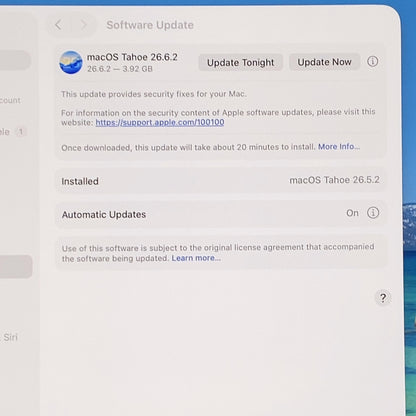Click the sidebar search field at top
Screen dimensions: 416x416
click(x=15, y=60)
